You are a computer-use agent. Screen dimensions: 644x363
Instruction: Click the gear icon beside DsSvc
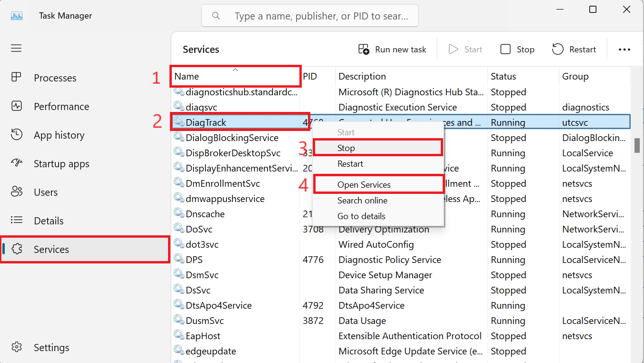pyautogui.click(x=178, y=290)
